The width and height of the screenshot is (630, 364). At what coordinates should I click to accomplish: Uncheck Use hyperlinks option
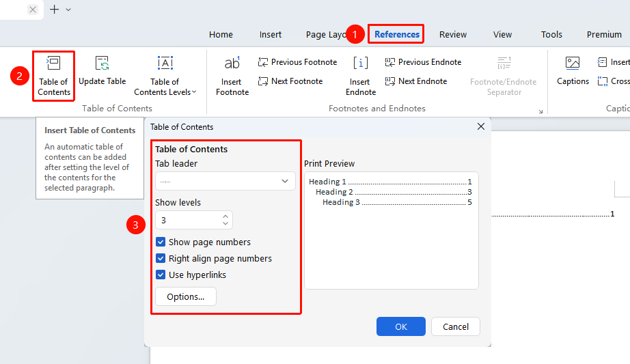point(161,275)
